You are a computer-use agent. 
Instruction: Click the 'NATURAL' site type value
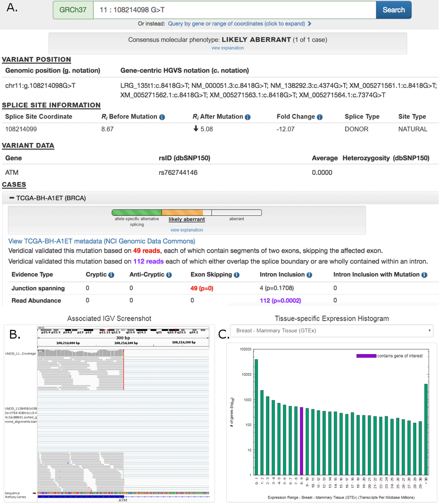(413, 129)
